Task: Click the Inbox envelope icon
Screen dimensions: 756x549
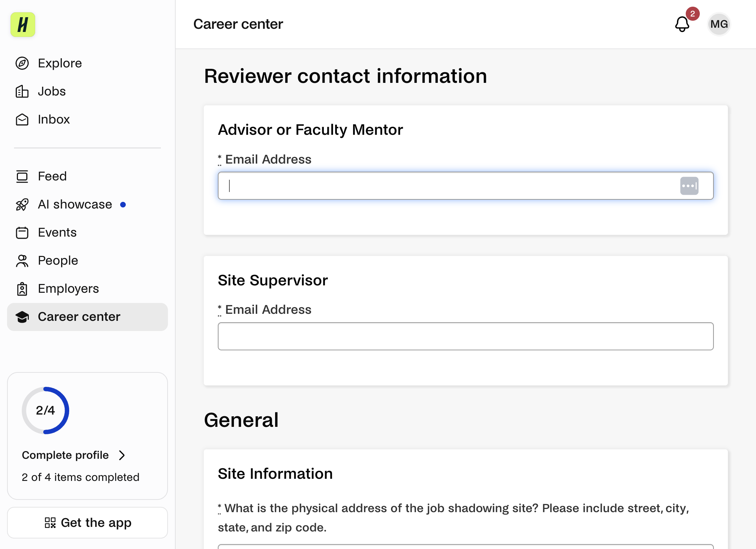Action: (22, 120)
